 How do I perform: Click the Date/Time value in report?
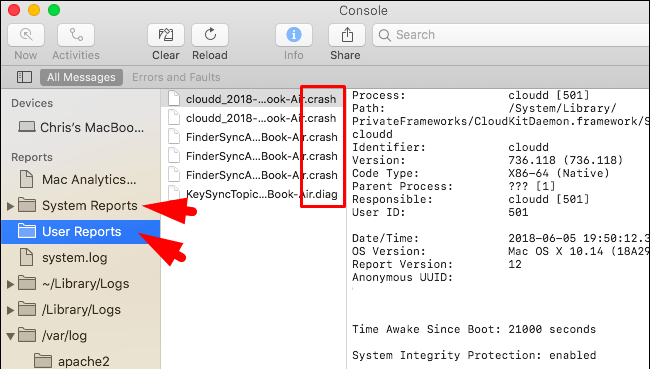tap(579, 238)
